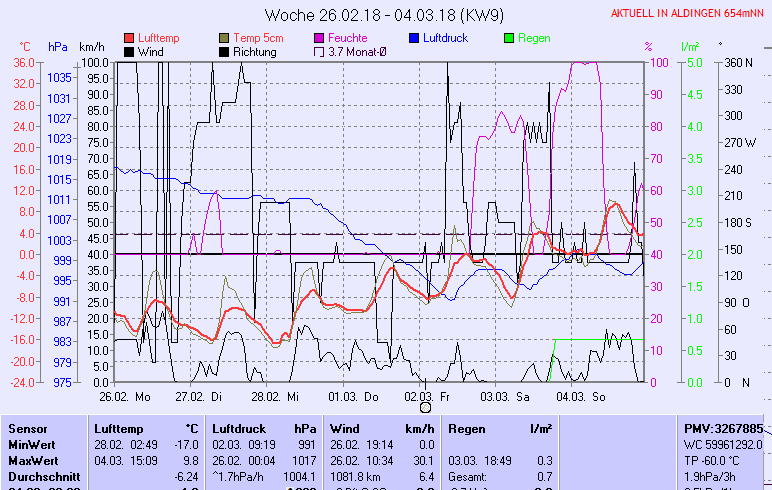This screenshot has height=490, width=772.
Task: Click the 01.03. Do date label
Action: (351, 397)
